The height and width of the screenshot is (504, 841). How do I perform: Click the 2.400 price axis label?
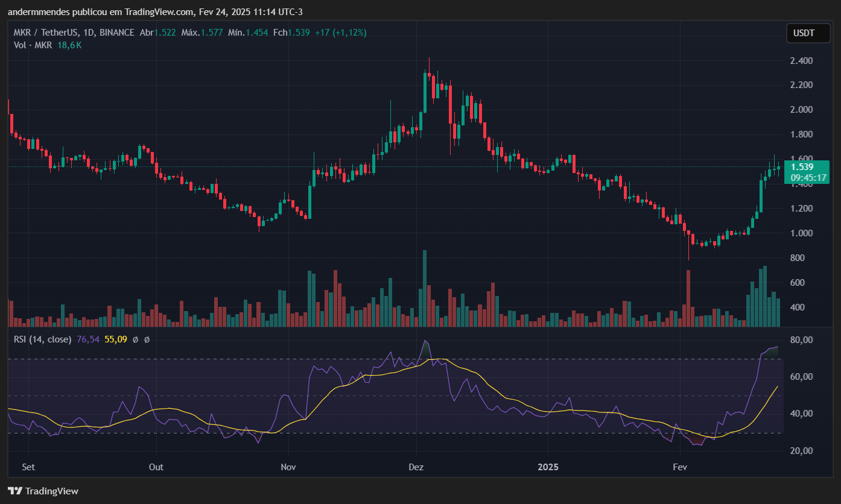click(x=802, y=61)
